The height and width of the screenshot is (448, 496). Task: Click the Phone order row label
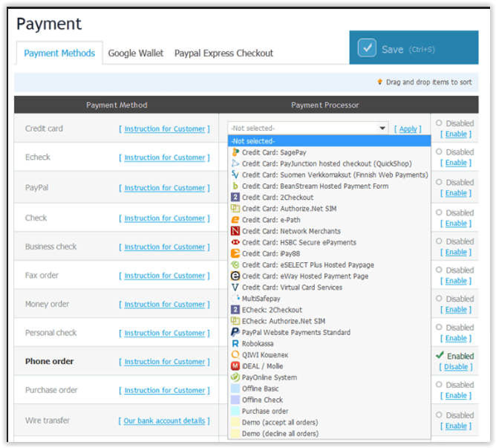(49, 361)
